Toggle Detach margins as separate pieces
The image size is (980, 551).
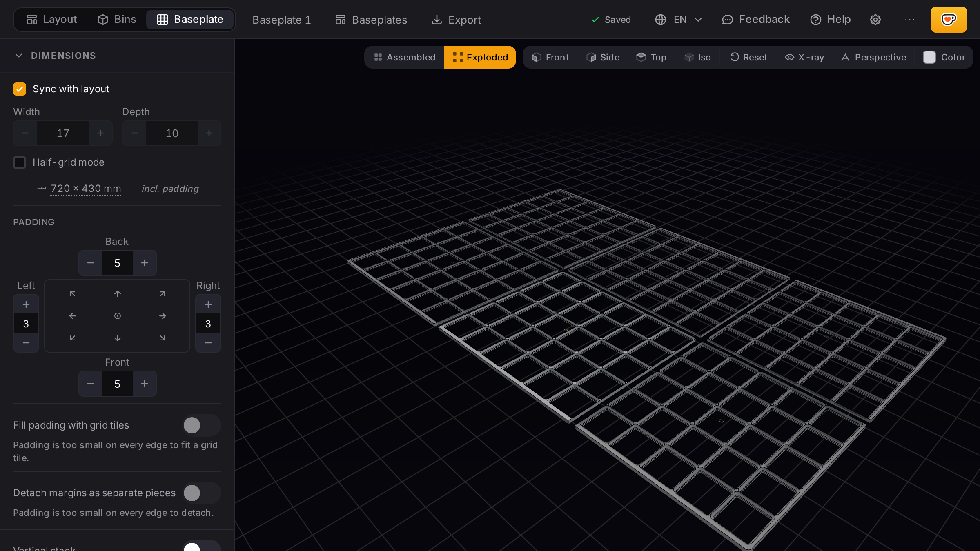click(x=201, y=493)
